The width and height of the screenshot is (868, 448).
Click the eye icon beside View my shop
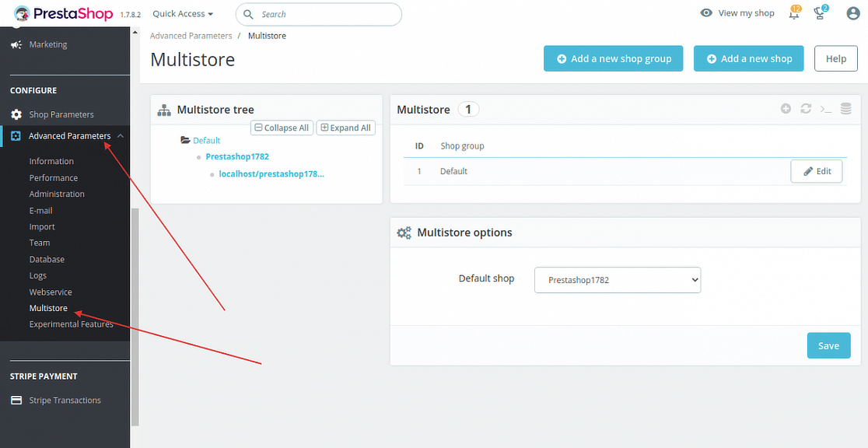(706, 12)
